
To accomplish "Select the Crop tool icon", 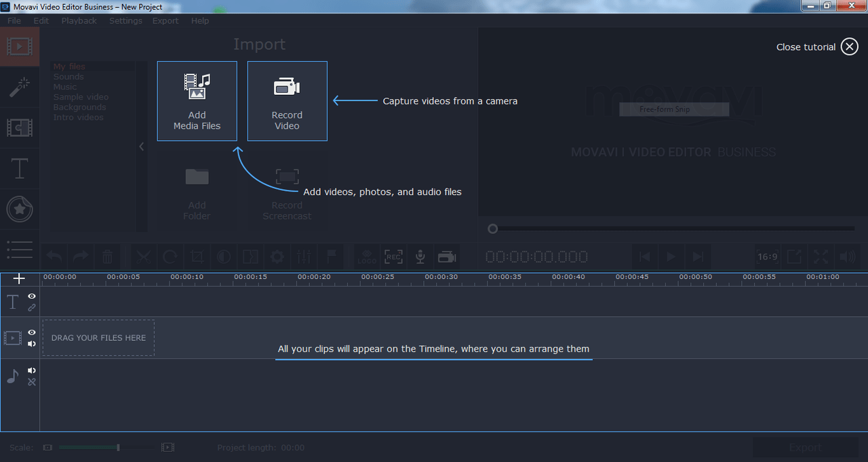I will click(197, 257).
